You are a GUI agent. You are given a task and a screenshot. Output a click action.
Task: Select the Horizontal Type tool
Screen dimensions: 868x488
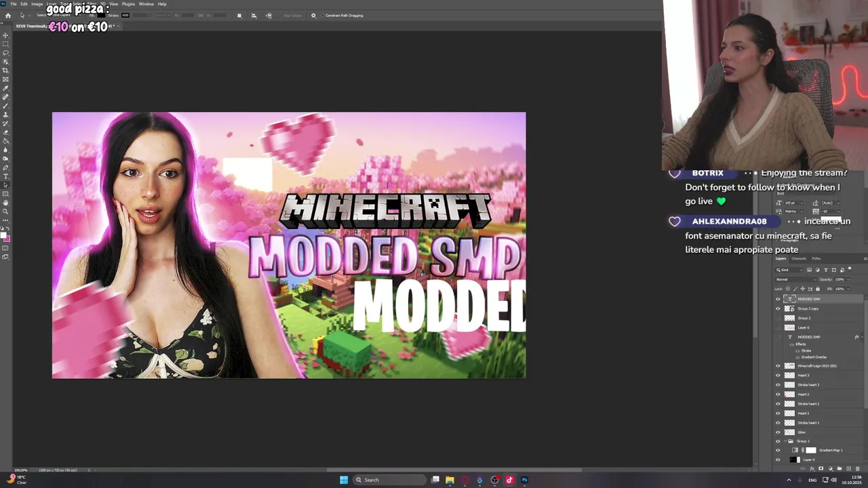pyautogui.click(x=5, y=176)
